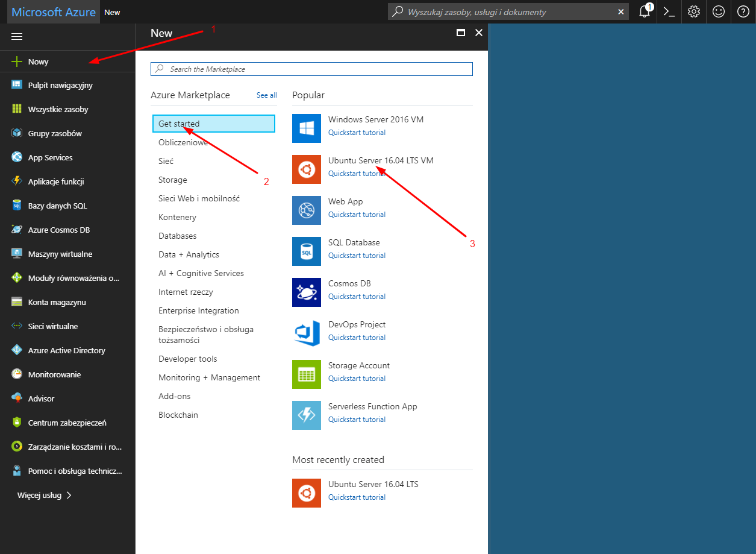Click the feedback smiley icon

719,11
